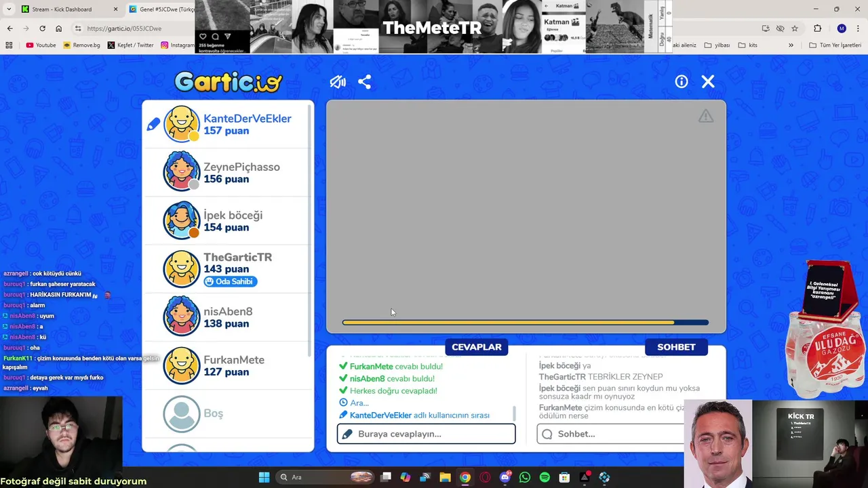Image resolution: width=868 pixels, height=488 pixels.
Task: Close the Stream - Kick Dashboard tab
Action: pyautogui.click(x=115, y=9)
